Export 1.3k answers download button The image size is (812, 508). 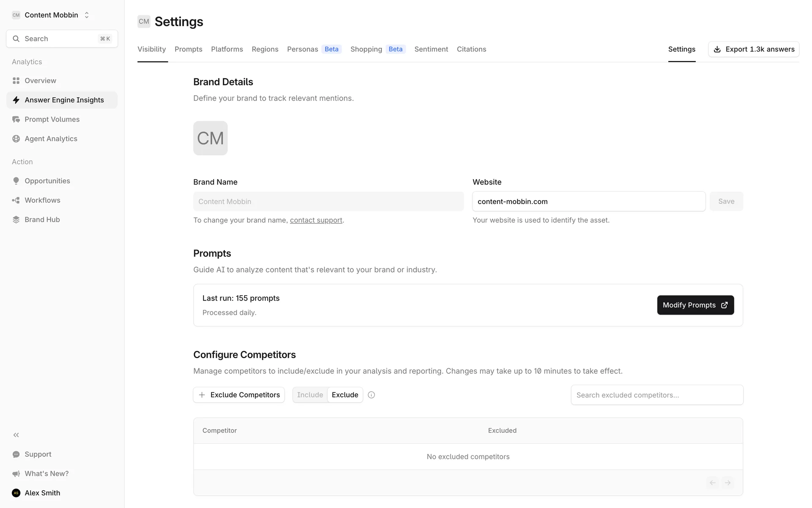tap(753, 49)
